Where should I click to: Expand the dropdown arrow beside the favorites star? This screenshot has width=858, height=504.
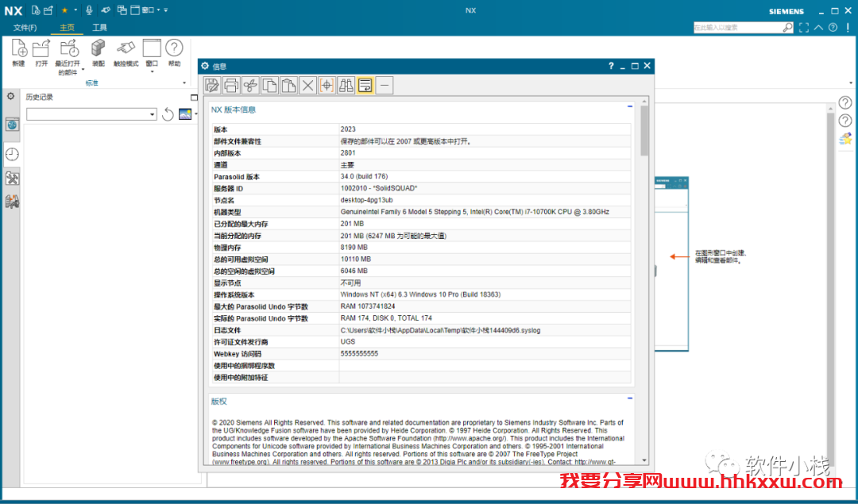[x=75, y=10]
